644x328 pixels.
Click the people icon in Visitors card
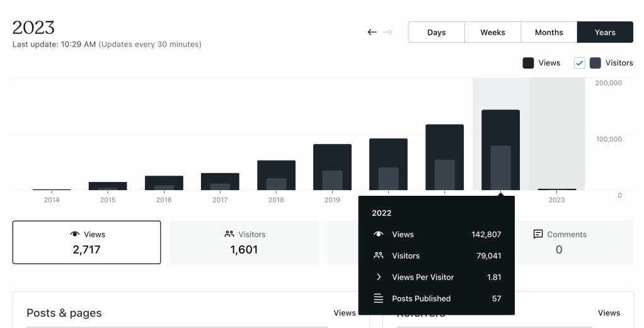229,234
